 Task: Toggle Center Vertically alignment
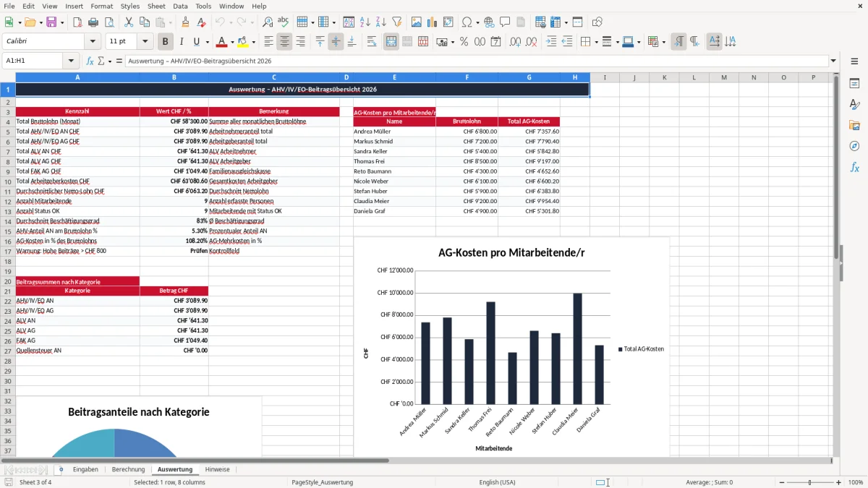pyautogui.click(x=336, y=42)
